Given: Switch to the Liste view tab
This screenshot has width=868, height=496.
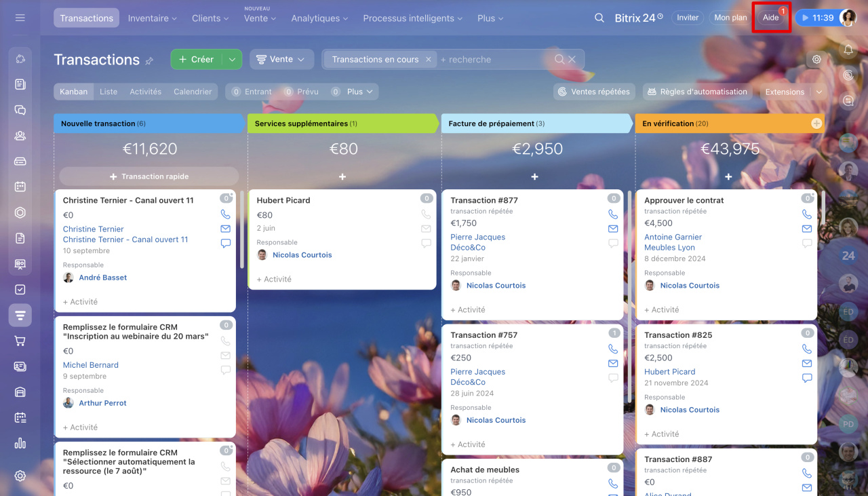Looking at the screenshot, I should pyautogui.click(x=108, y=92).
